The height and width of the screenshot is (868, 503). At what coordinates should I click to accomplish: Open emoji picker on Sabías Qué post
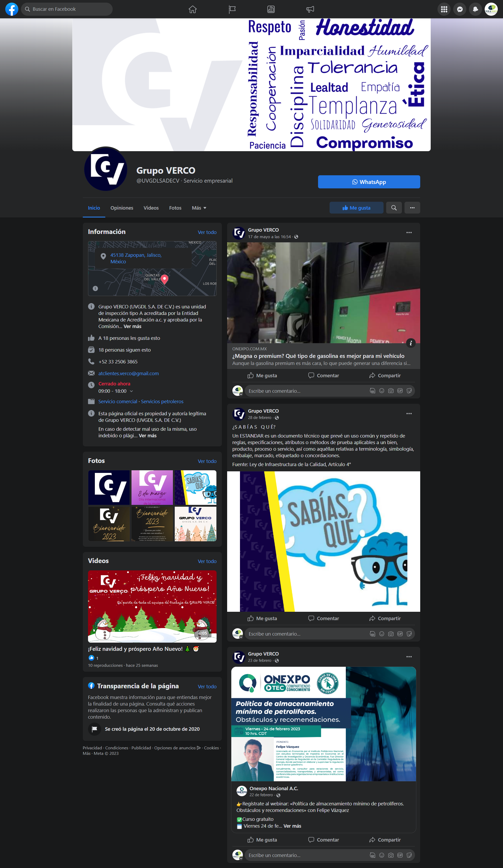381,634
